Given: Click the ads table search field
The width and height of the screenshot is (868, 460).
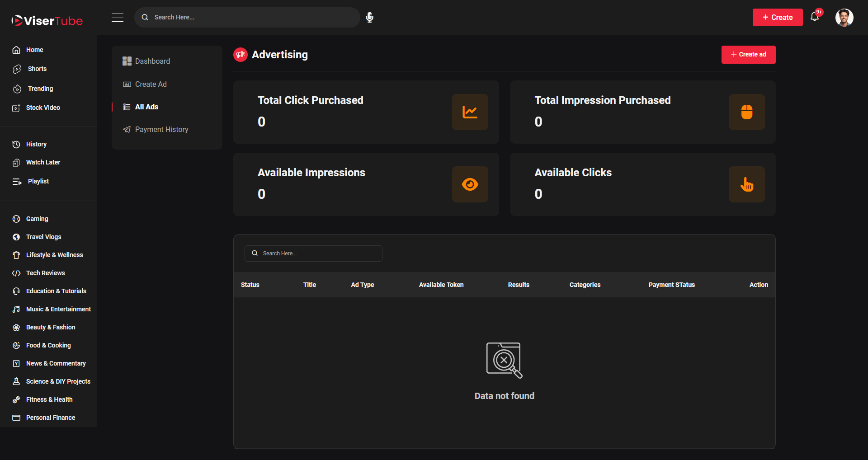Looking at the screenshot, I should 313,253.
